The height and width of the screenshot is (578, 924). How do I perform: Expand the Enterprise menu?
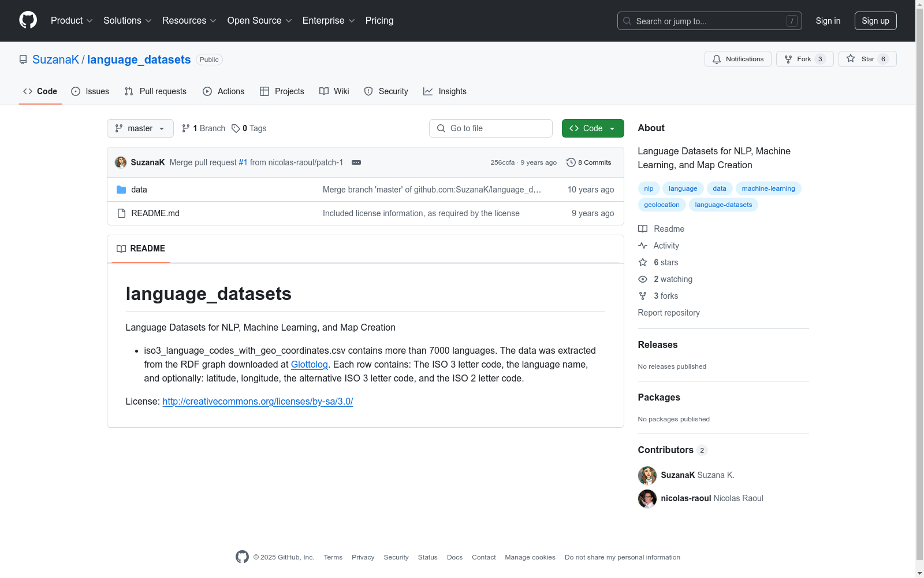[329, 21]
